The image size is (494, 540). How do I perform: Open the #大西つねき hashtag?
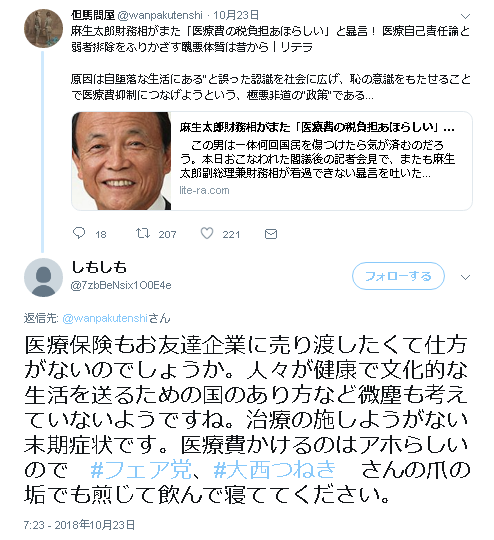(x=275, y=469)
